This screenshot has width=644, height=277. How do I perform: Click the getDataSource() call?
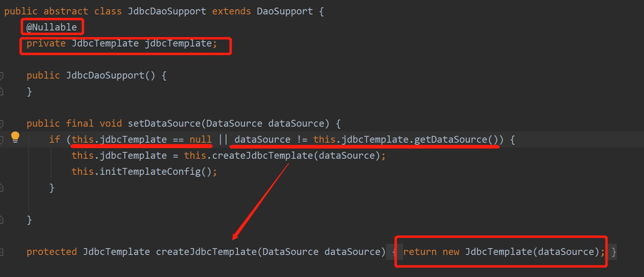456,140
